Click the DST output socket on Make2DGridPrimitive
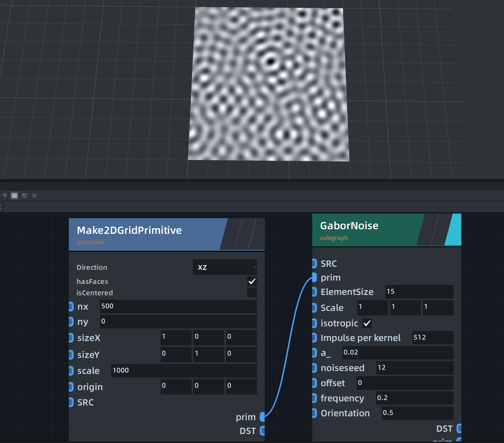This screenshot has height=443, width=504. [262, 431]
